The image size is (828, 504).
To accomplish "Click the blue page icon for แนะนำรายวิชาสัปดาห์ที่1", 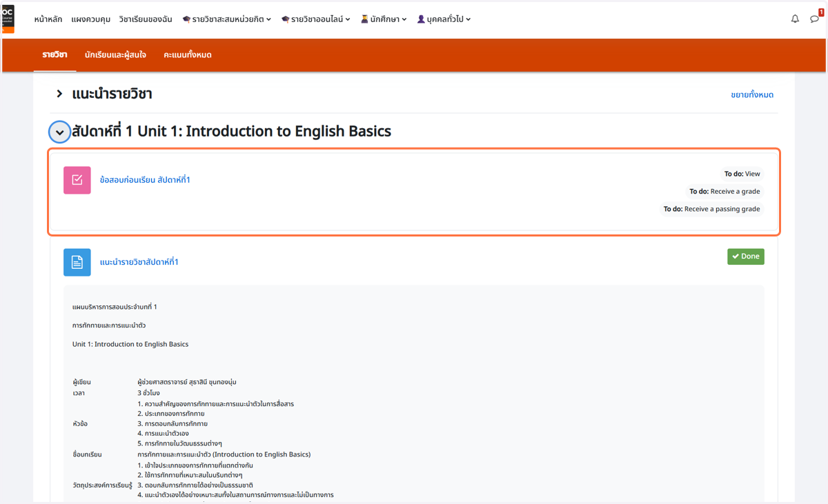I will tap(77, 262).
